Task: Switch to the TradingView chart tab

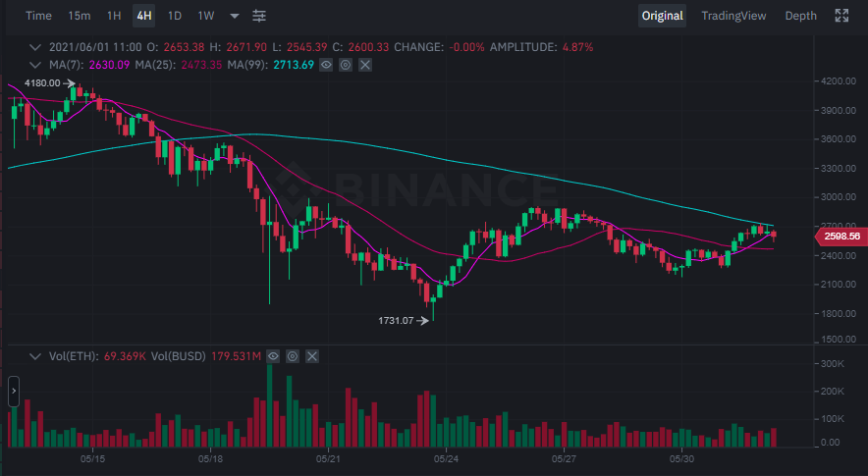Action: 733,16
